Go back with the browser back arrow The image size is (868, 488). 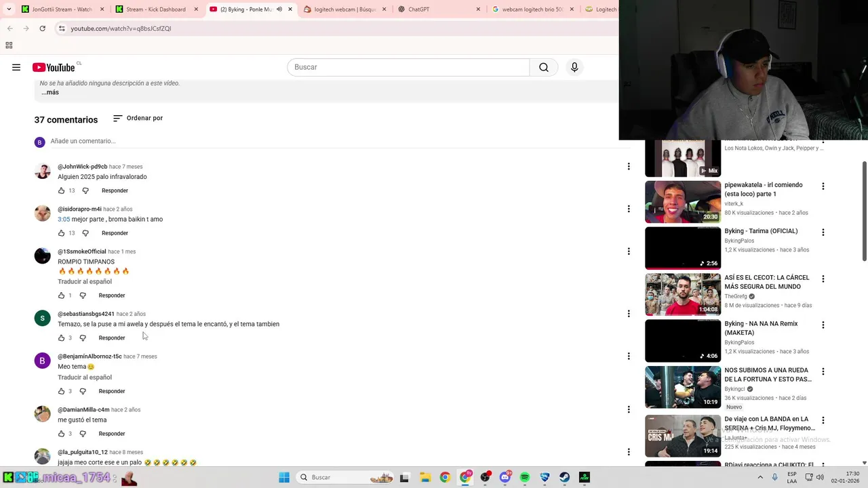coord(10,28)
